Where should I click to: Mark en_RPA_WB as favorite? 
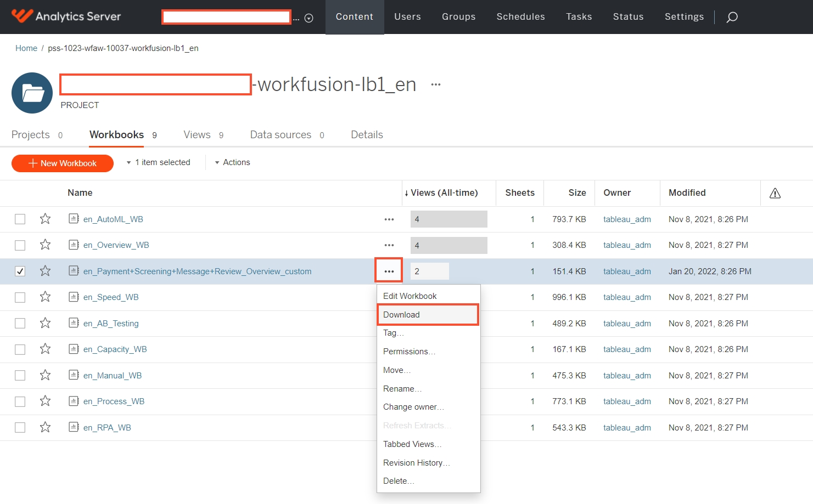[45, 427]
